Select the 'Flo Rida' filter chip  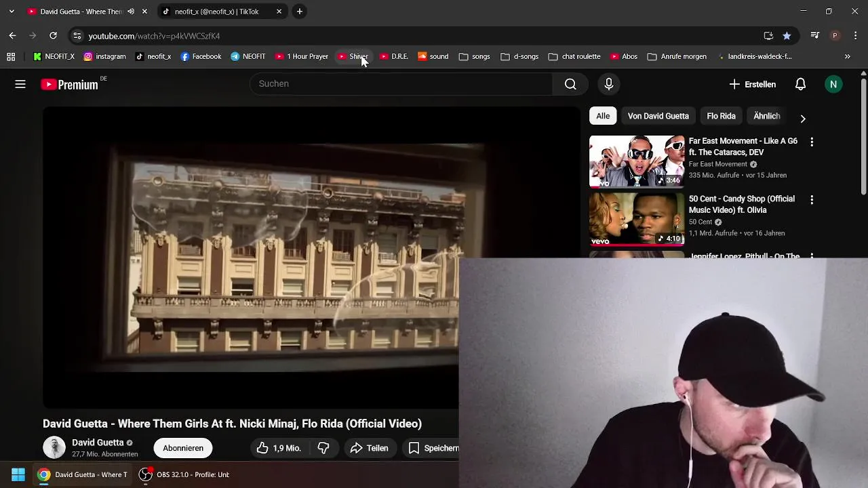click(721, 116)
